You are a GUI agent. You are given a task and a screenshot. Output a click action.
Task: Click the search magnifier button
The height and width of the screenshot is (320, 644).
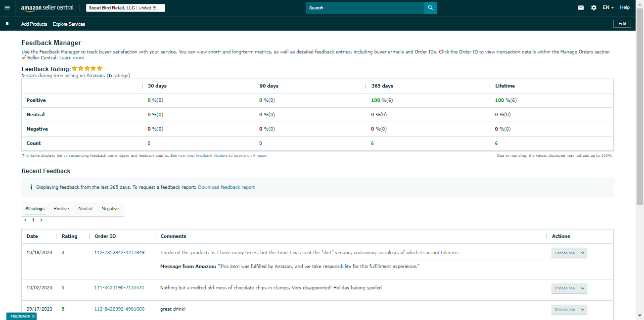(x=431, y=8)
